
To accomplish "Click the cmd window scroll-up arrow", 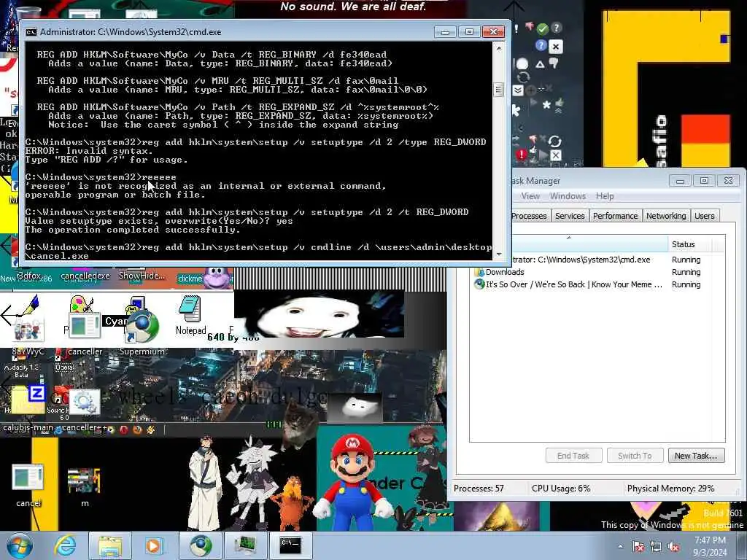I will [499, 49].
